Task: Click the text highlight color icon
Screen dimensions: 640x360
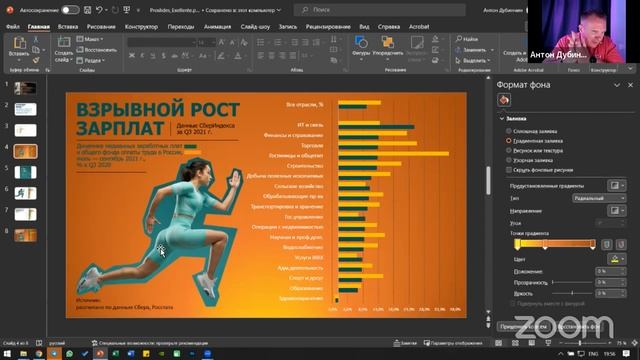Action: (221, 56)
